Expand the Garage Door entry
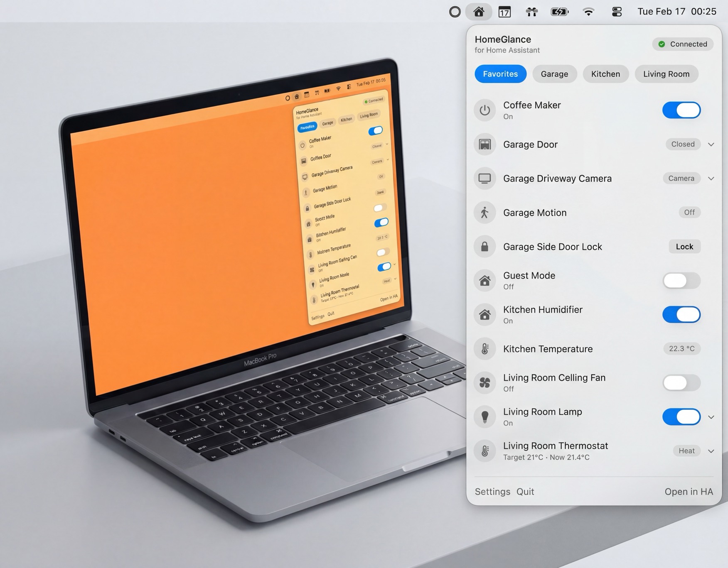 (711, 144)
